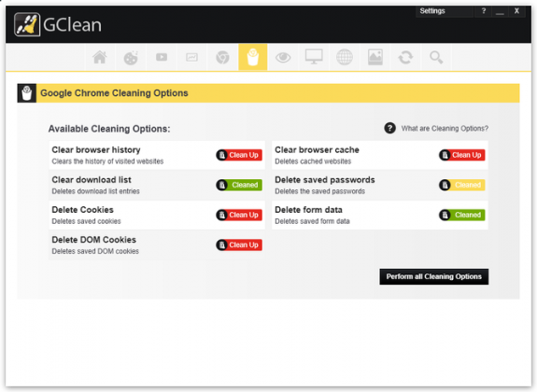Select 'Delete DOM Cookies' title text
Viewport: 537px width, 392px height.
tap(93, 240)
